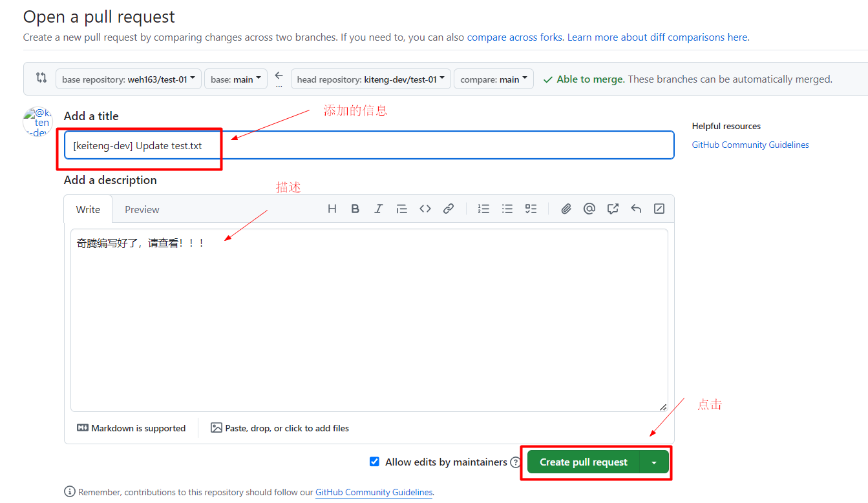This screenshot has width=868, height=503.
Task: Open the compare: main branch dropdown
Action: coord(494,79)
